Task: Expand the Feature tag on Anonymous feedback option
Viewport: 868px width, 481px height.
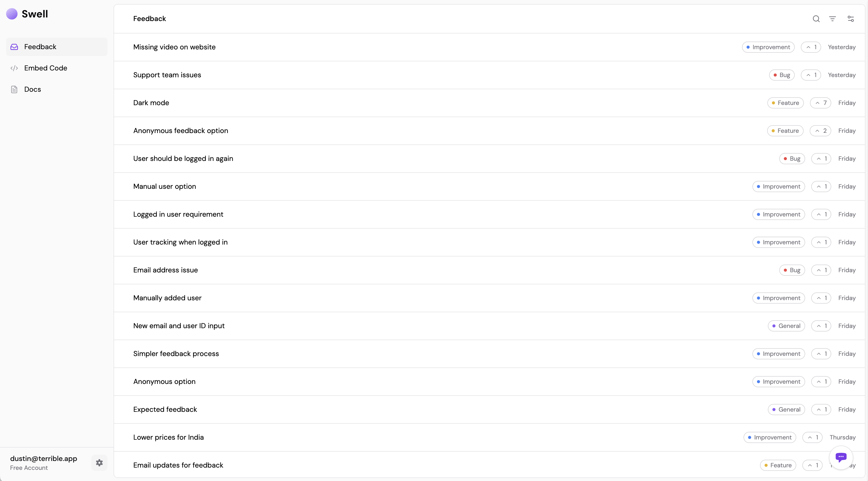Action: click(x=785, y=130)
